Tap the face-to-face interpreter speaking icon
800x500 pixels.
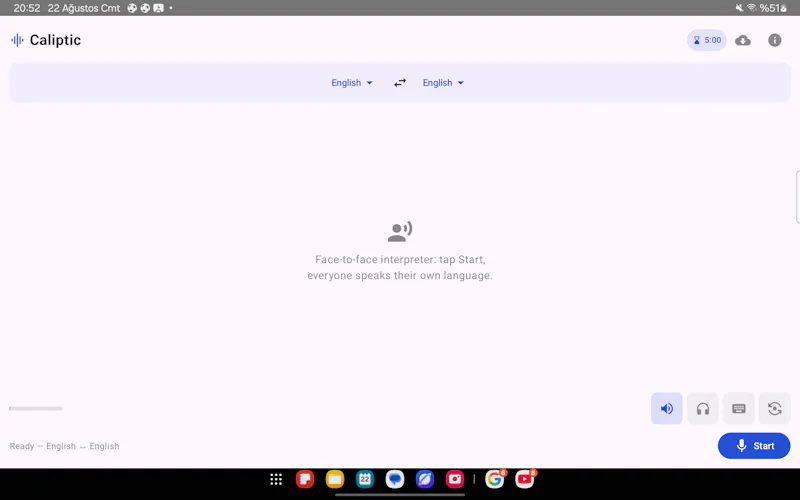coord(400,232)
